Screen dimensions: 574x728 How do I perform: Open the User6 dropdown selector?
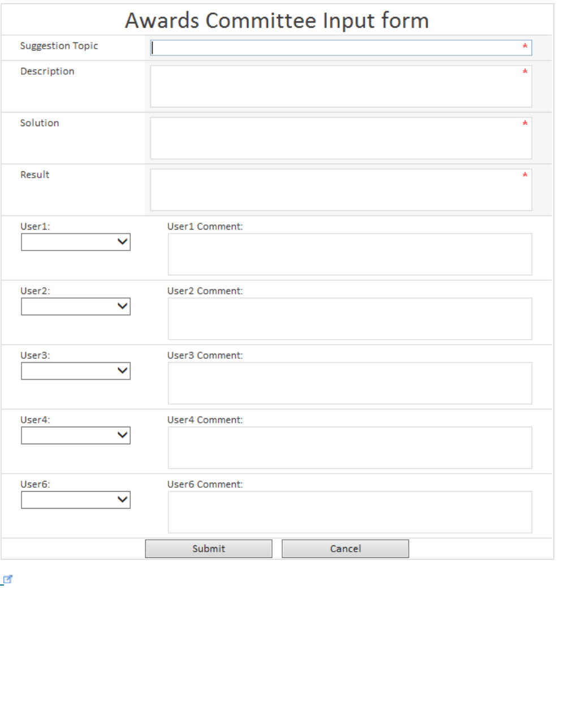pyautogui.click(x=76, y=500)
